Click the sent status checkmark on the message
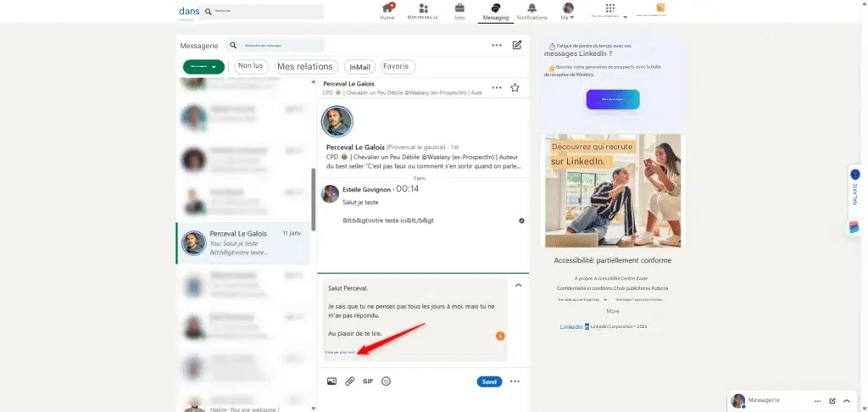The width and height of the screenshot is (868, 412). 521,220
